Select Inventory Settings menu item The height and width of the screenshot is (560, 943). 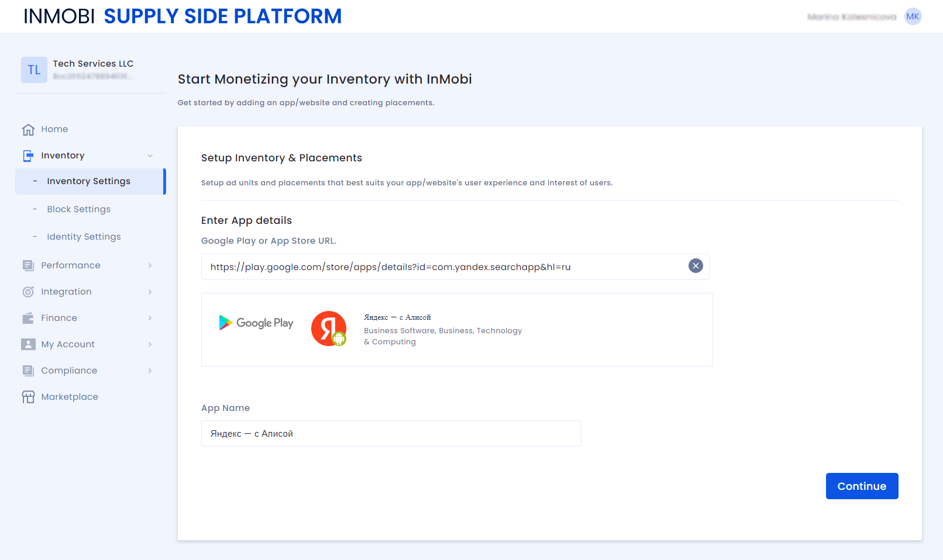tap(89, 181)
